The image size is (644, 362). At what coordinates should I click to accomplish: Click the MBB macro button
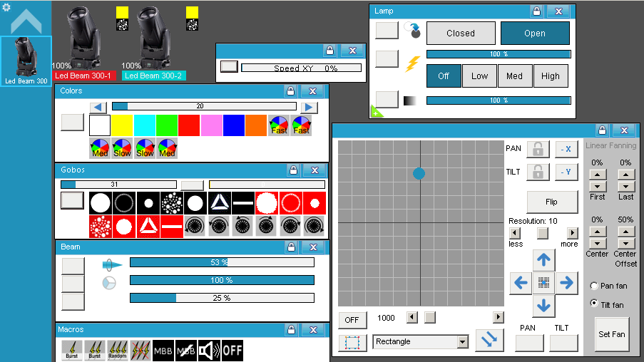(x=163, y=351)
